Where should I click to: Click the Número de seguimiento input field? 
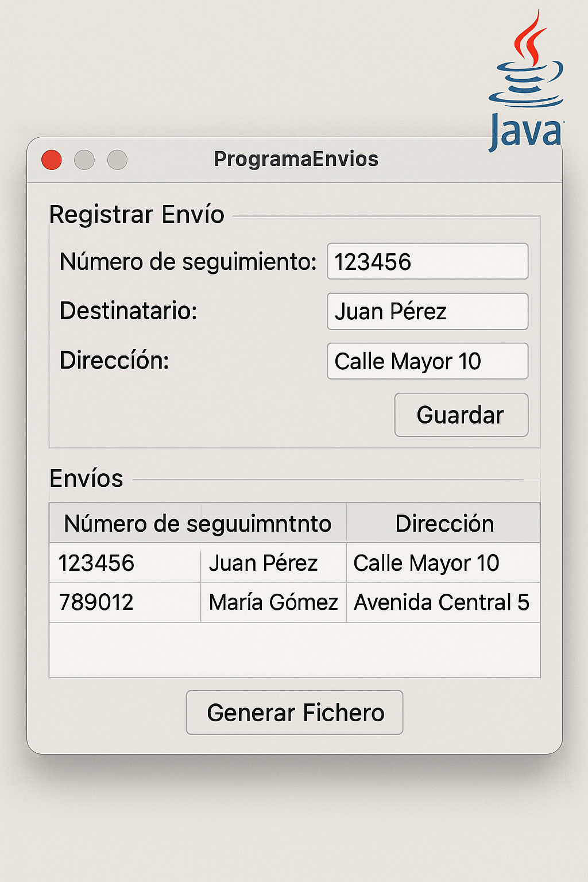coord(427,261)
